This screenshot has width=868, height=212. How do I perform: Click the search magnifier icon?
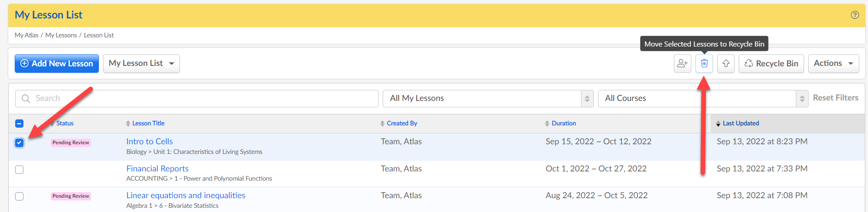(x=26, y=99)
